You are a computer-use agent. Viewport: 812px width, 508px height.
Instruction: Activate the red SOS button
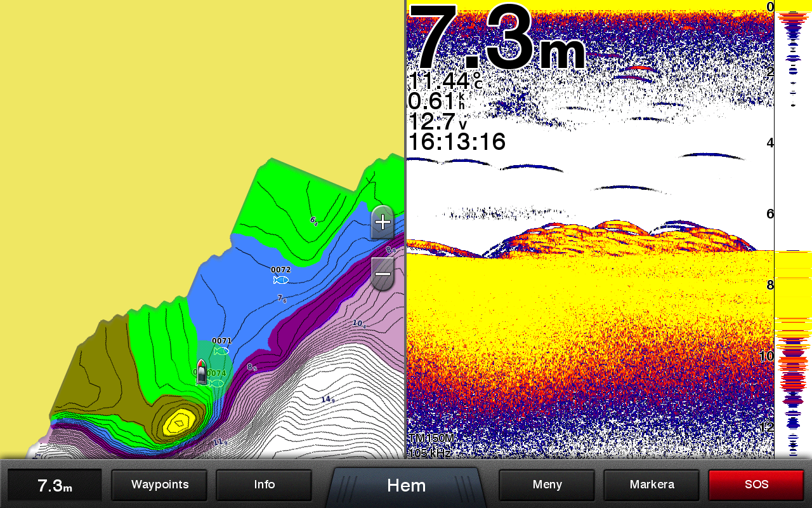click(x=756, y=485)
